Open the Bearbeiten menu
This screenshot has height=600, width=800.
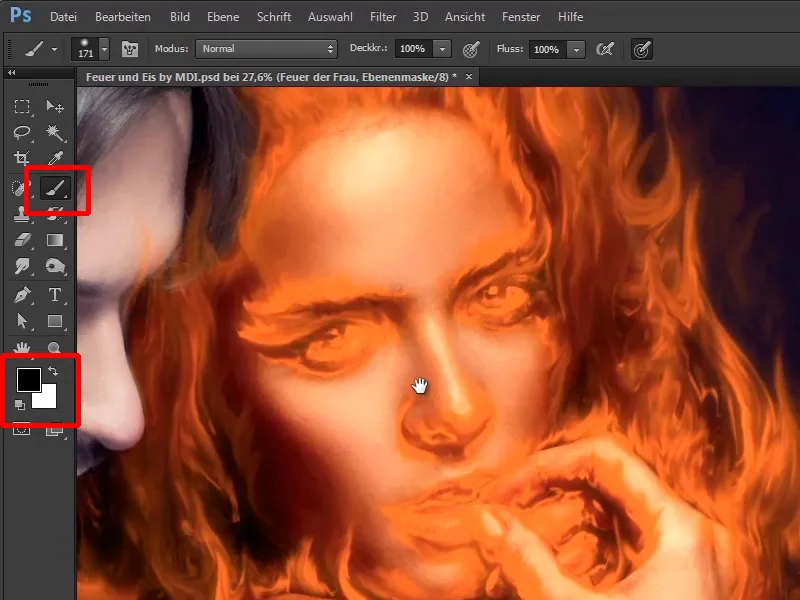(123, 17)
